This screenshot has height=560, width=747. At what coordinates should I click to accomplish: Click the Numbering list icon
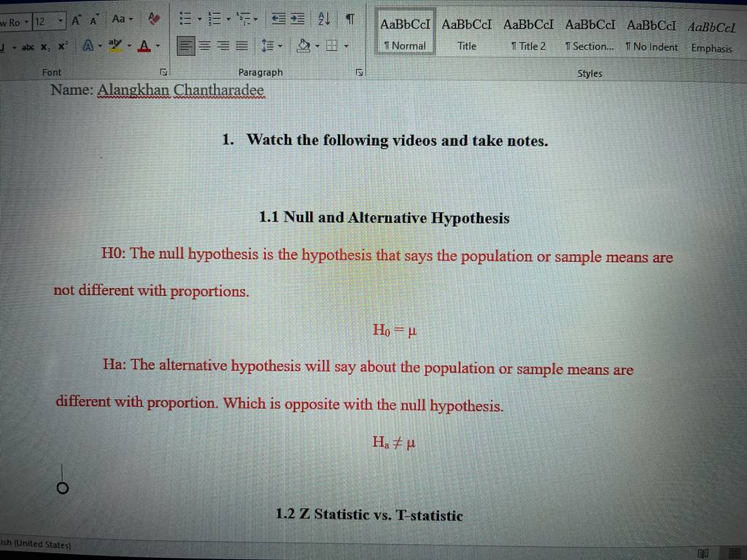pyautogui.click(x=215, y=19)
